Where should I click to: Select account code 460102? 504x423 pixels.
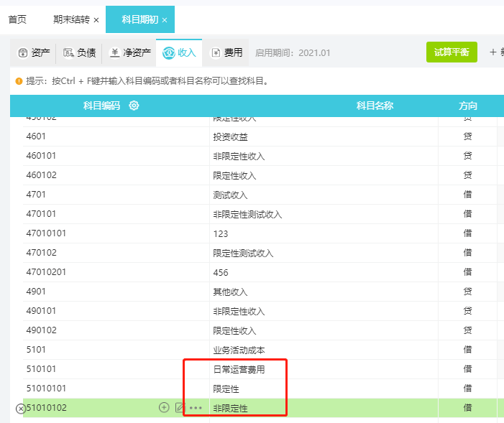coord(42,175)
